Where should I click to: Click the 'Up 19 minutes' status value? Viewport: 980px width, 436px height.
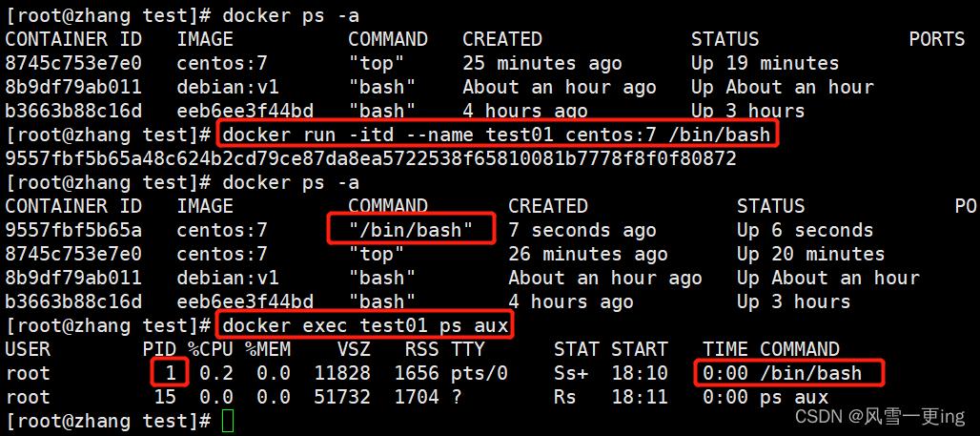tap(765, 63)
